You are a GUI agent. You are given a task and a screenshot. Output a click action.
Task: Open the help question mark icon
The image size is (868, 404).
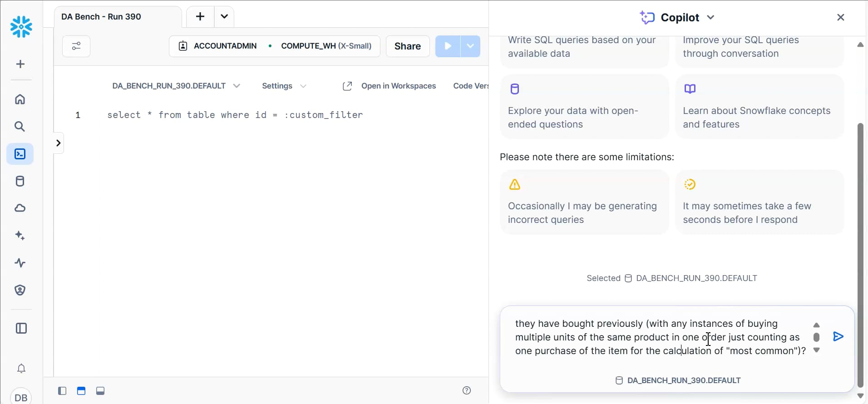pos(467,390)
